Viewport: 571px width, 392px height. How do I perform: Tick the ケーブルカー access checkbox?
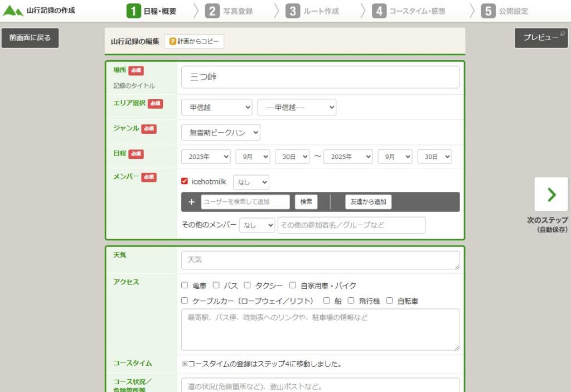pos(185,301)
